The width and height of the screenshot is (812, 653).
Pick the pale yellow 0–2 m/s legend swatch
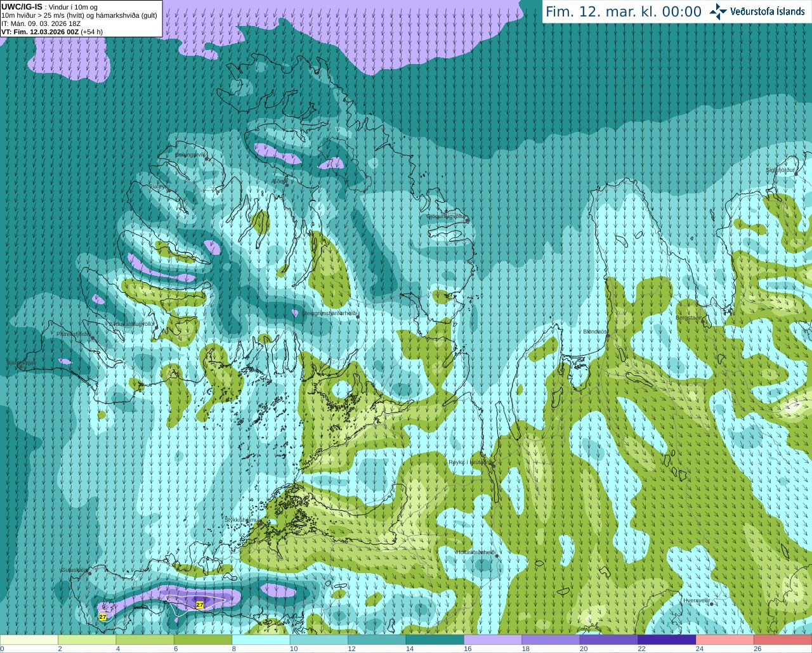click(x=29, y=640)
